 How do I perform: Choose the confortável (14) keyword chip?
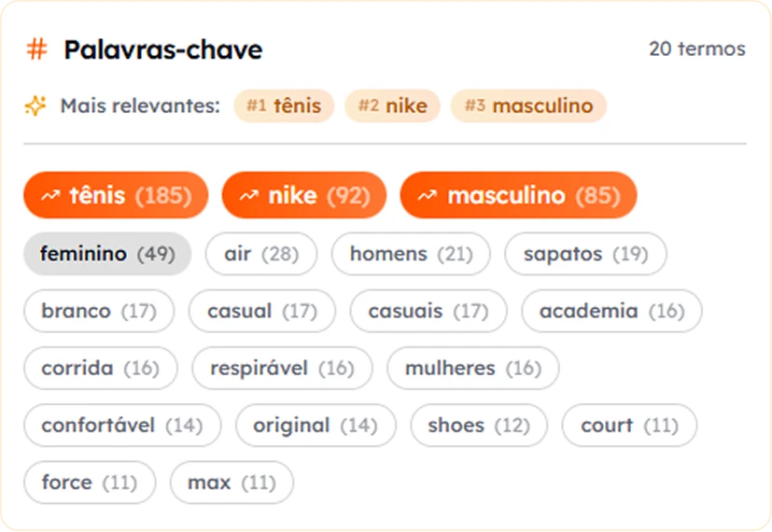pos(121,426)
